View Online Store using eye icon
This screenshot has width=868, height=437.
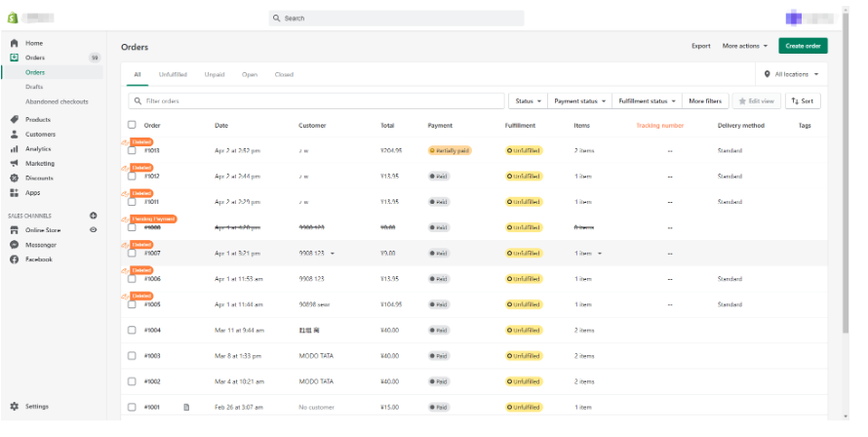pyautogui.click(x=94, y=229)
